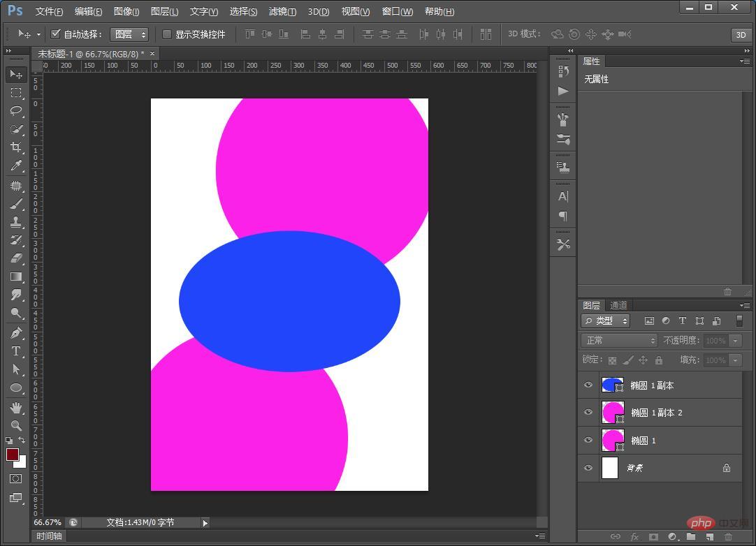The height and width of the screenshot is (546, 756).
Task: Select the Horizontal Type tool
Action: click(x=16, y=351)
